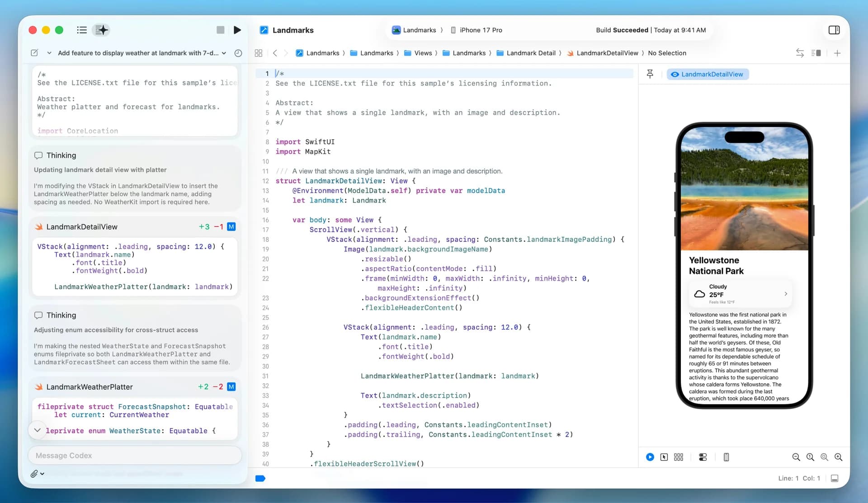Image resolution: width=868 pixels, height=503 pixels.
Task: Toggle the right inspector sidebar
Action: point(834,30)
